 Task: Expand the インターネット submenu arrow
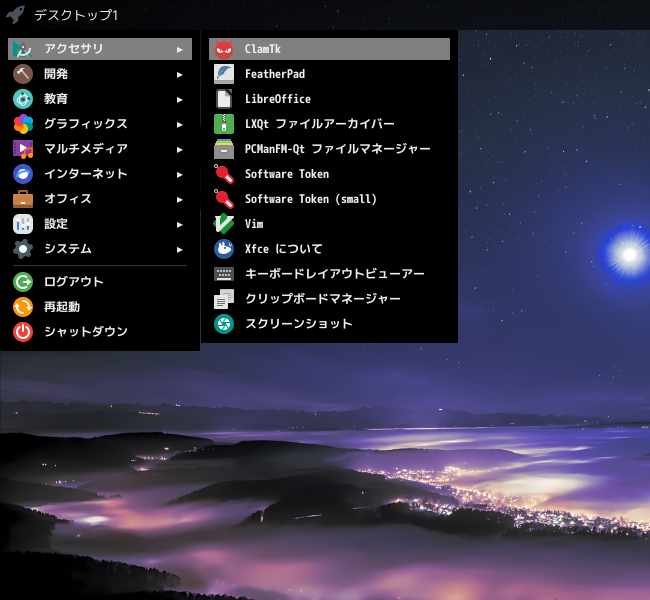tap(179, 175)
